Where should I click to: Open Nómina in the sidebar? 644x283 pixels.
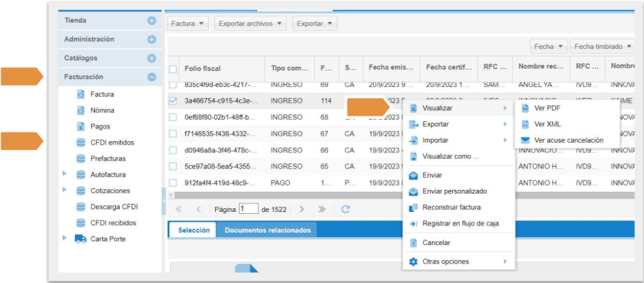[102, 110]
